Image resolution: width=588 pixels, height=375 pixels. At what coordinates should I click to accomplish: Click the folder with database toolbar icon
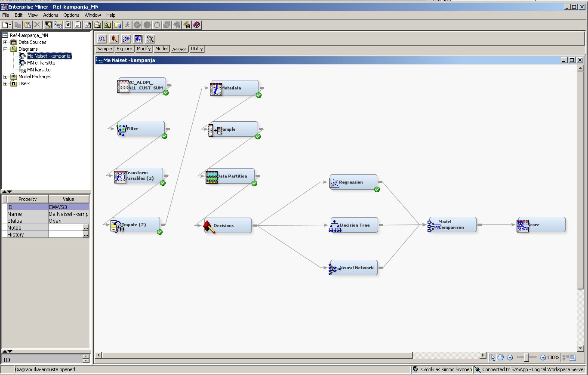[x=117, y=25]
